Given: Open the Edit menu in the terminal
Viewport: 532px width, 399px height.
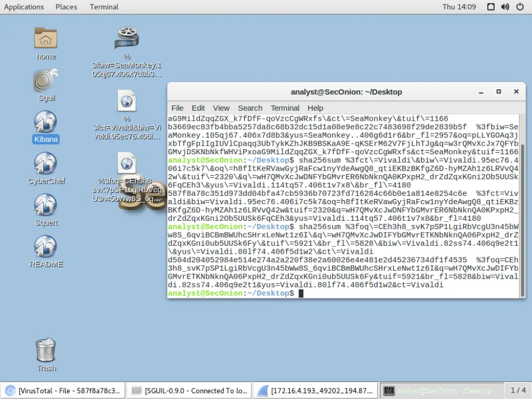Looking at the screenshot, I should pyautogui.click(x=198, y=108).
